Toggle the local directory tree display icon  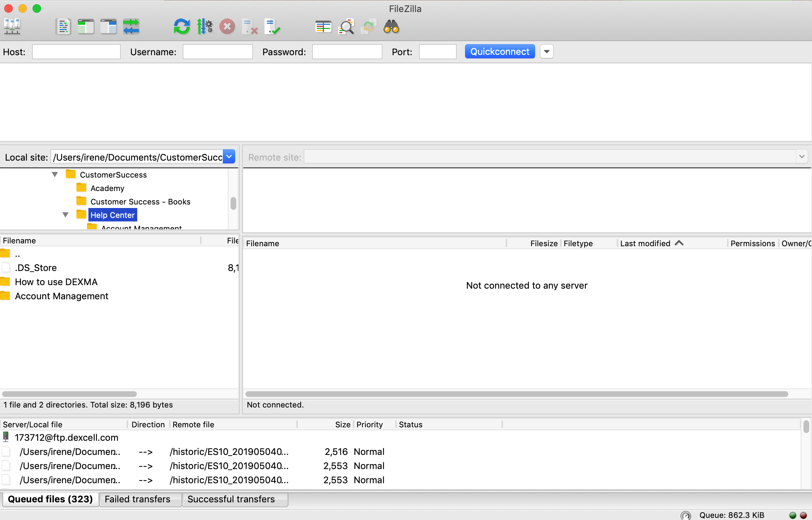86,27
